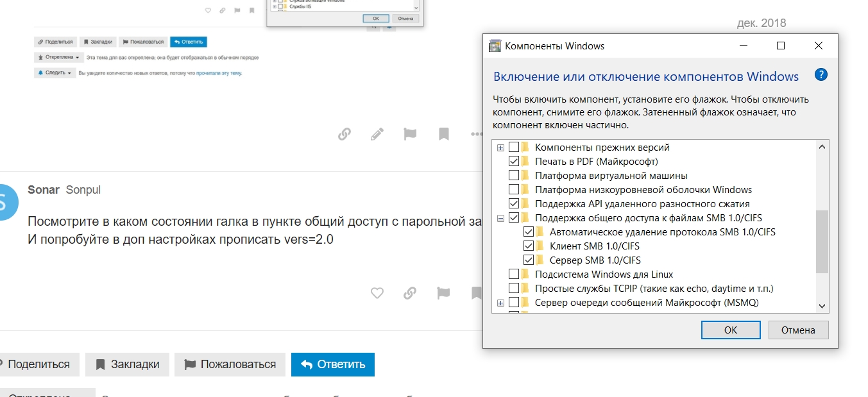Click the Компоненты Windows title bar icon
Image resolution: width=868 pixels, height=397 pixels.
coord(495,46)
